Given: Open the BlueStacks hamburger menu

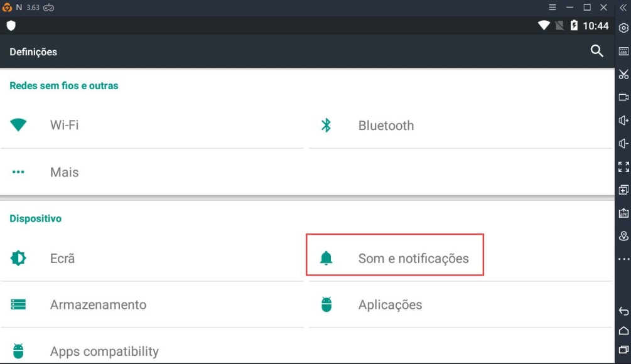Looking at the screenshot, I should click(552, 8).
